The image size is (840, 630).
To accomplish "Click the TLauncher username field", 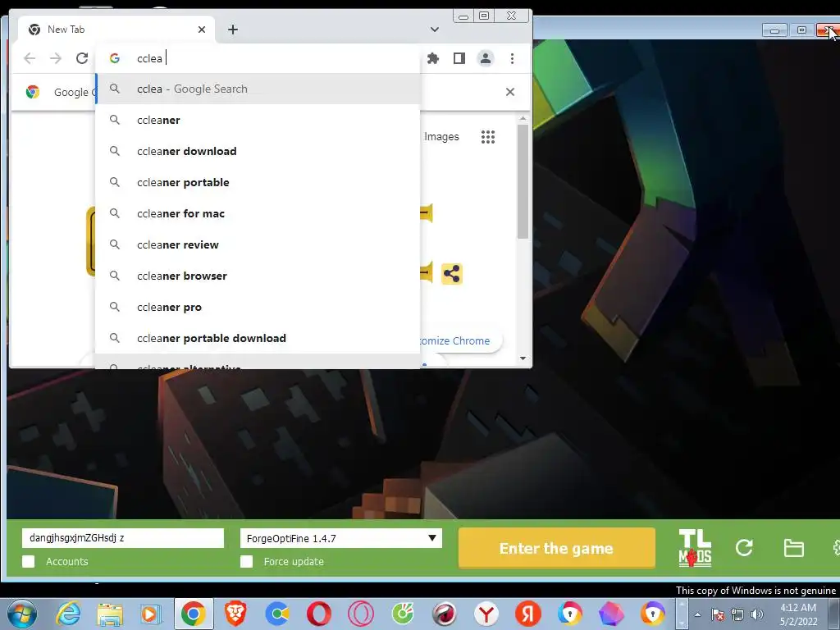I will 123,538.
